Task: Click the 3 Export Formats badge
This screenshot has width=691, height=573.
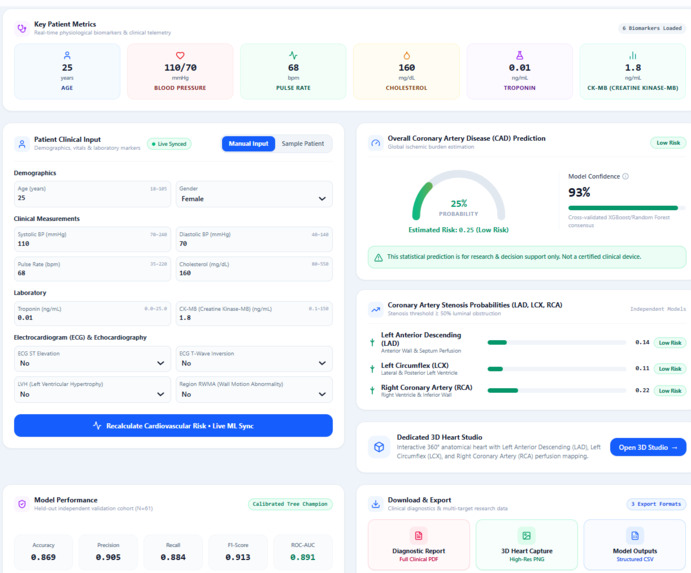Action: 656,504
